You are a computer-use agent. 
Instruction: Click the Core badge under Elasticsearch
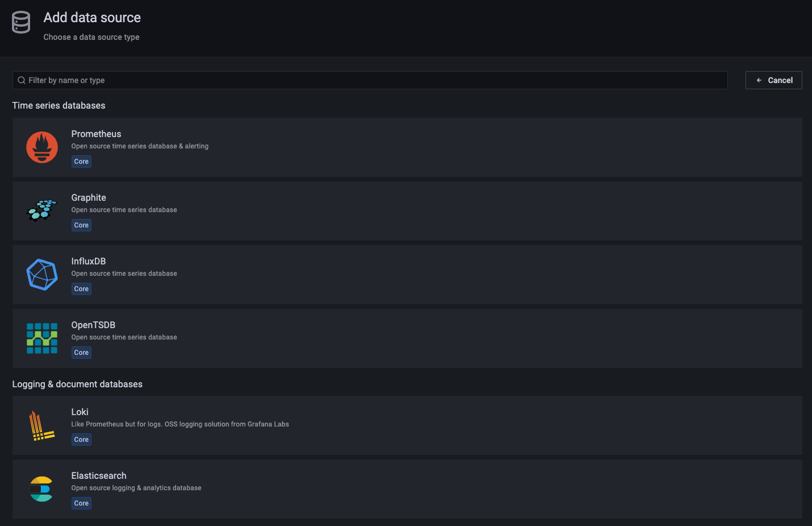[81, 503]
